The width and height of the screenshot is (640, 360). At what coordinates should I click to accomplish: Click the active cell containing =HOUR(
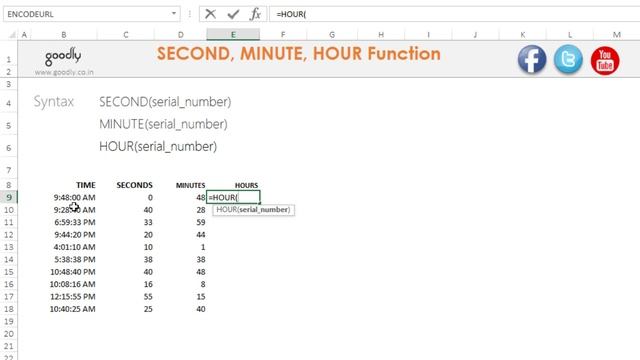pos(233,198)
